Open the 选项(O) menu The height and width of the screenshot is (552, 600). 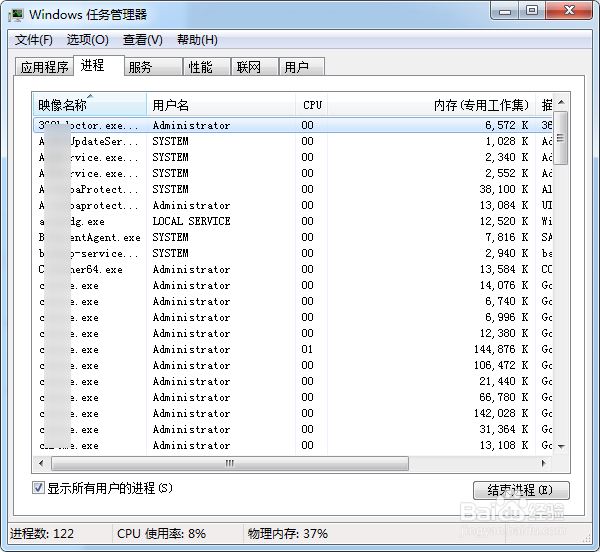pyautogui.click(x=88, y=40)
